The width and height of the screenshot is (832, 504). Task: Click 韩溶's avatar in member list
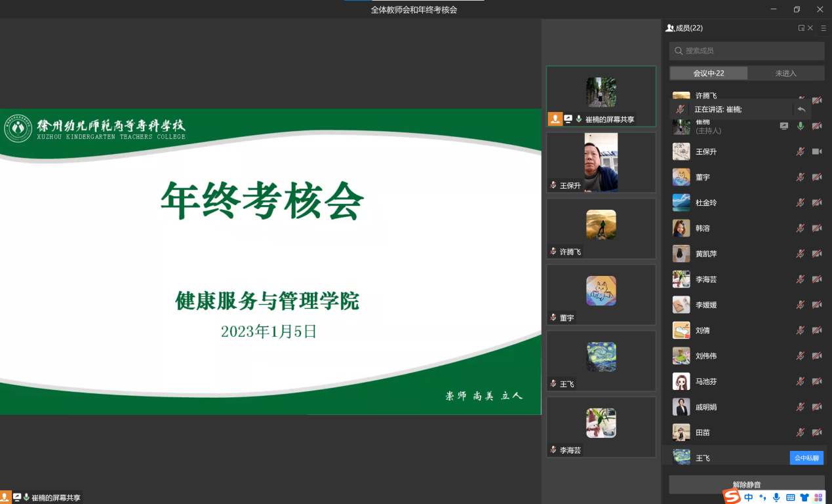(681, 228)
